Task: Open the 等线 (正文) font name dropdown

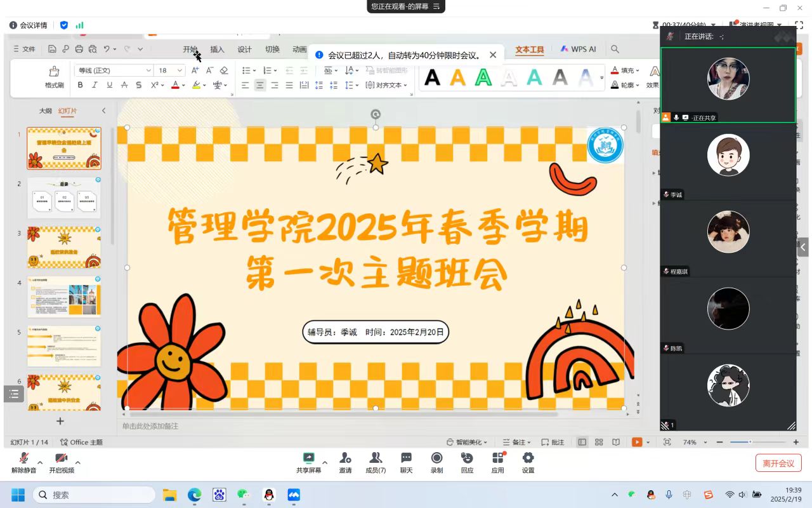Action: pyautogui.click(x=148, y=70)
